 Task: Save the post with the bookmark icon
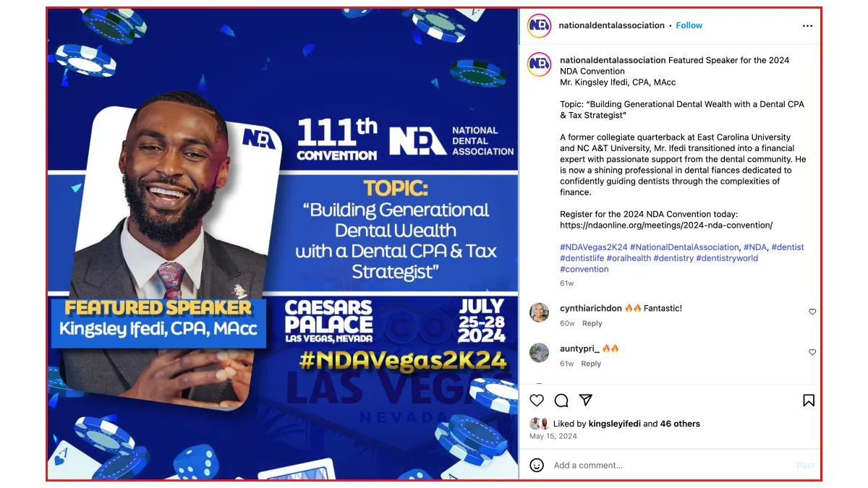click(809, 401)
